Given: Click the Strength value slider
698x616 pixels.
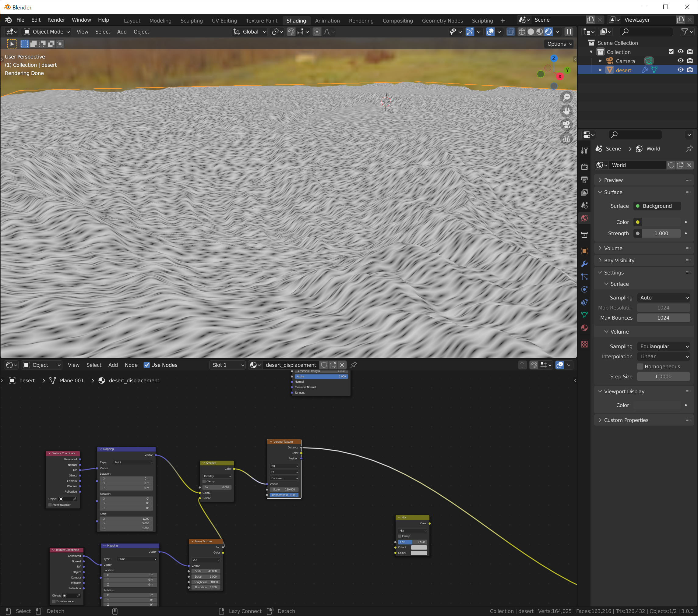Looking at the screenshot, I should click(661, 233).
